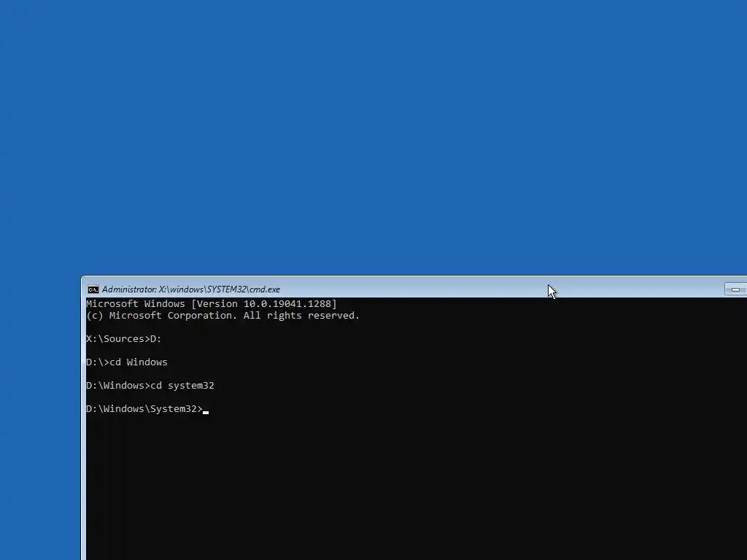Select the 'D:\>cd Windows' line
Image resolution: width=747 pixels, height=560 pixels.
[127, 362]
